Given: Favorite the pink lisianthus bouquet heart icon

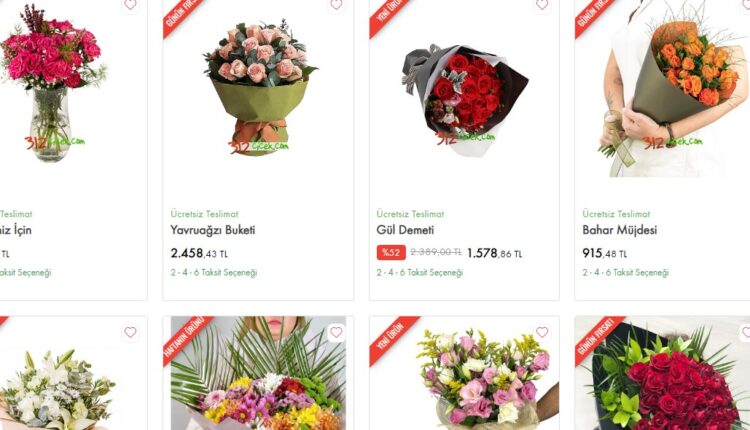Looking at the screenshot, I should [542, 332].
